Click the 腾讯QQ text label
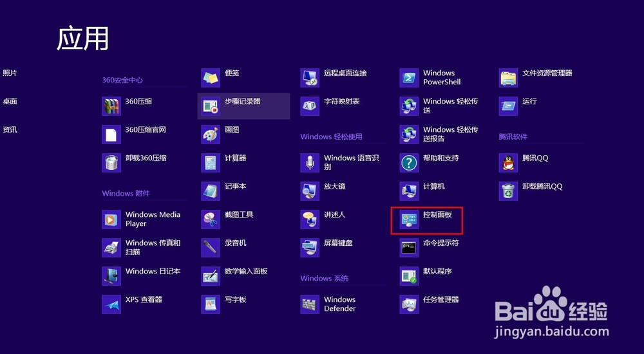The width and height of the screenshot is (644, 354). pos(536,158)
